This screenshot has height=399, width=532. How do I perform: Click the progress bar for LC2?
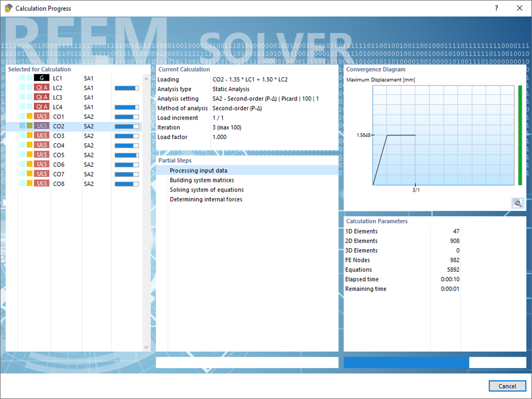(x=127, y=88)
